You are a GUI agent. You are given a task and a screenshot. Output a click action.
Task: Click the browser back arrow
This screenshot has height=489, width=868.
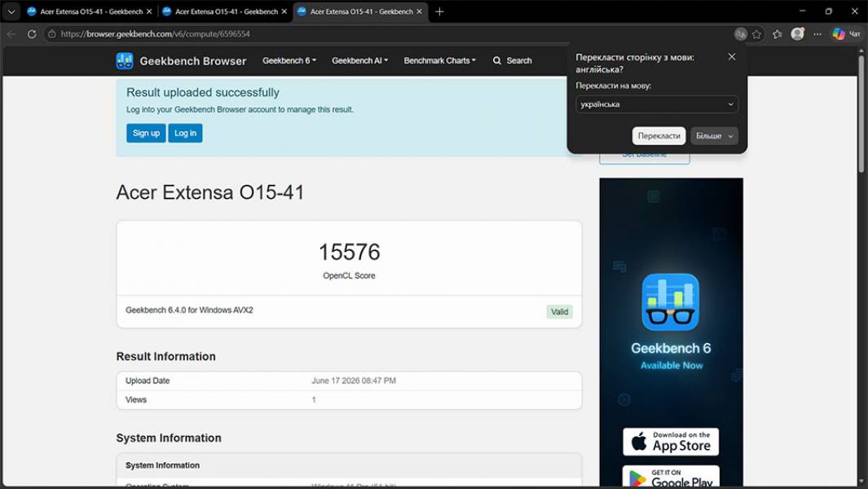11,34
